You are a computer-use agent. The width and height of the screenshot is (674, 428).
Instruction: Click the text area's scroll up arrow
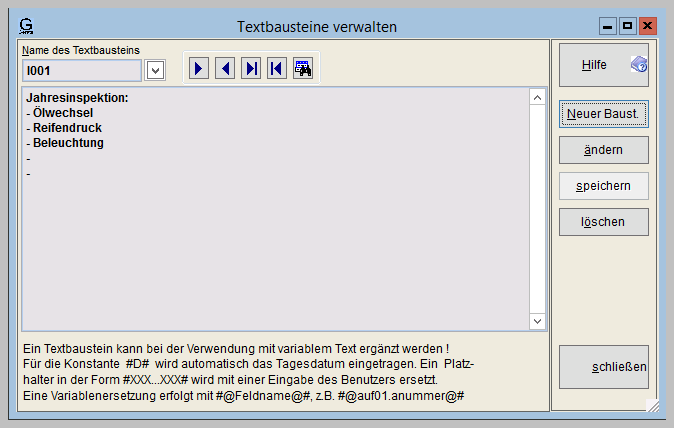tap(537, 98)
